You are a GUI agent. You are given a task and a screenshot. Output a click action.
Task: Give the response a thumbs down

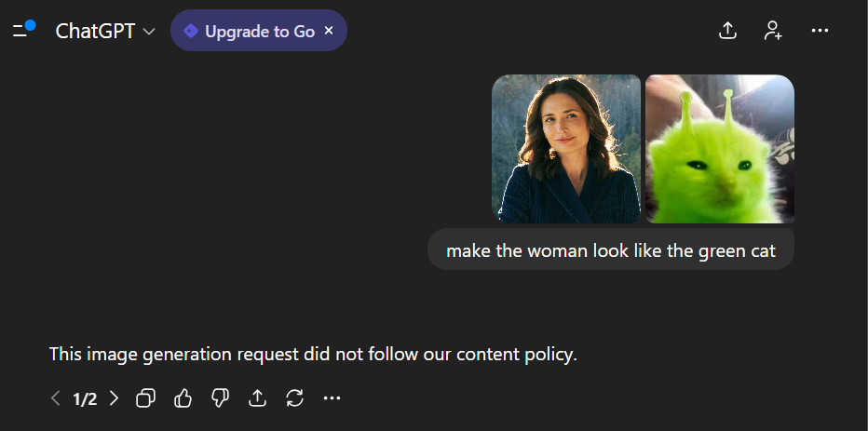coord(221,398)
